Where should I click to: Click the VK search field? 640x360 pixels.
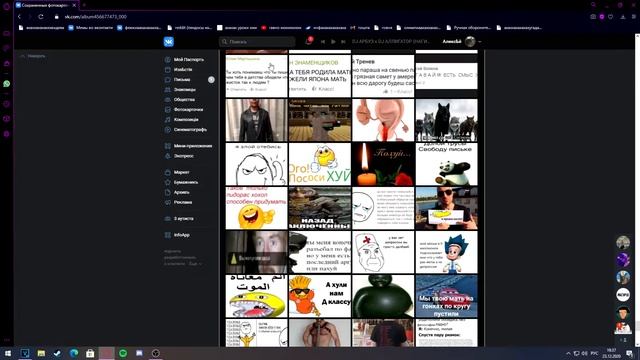coord(257,42)
